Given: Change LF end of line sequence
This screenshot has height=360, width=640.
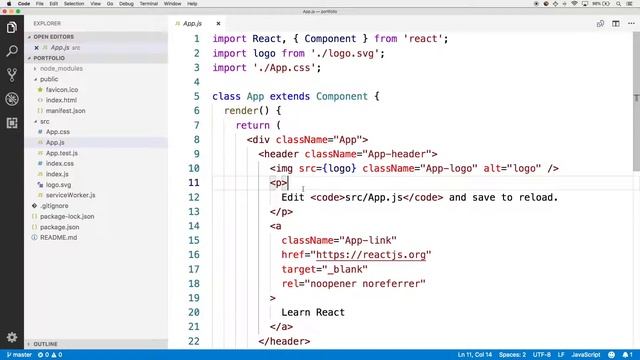Looking at the screenshot, I should [x=561, y=355].
